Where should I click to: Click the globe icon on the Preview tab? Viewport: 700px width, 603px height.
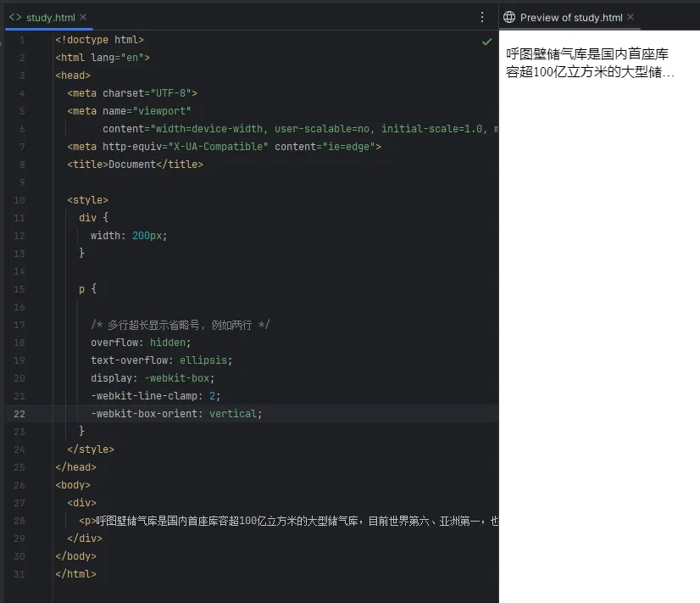pos(509,17)
